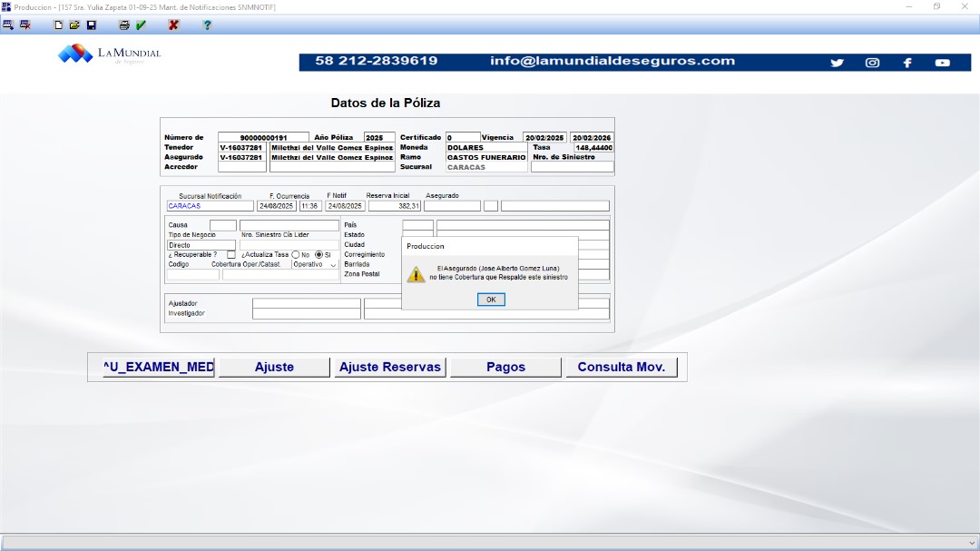980x551 pixels.
Task: Expand the Operativo coverage dropdown
Action: coord(333,265)
